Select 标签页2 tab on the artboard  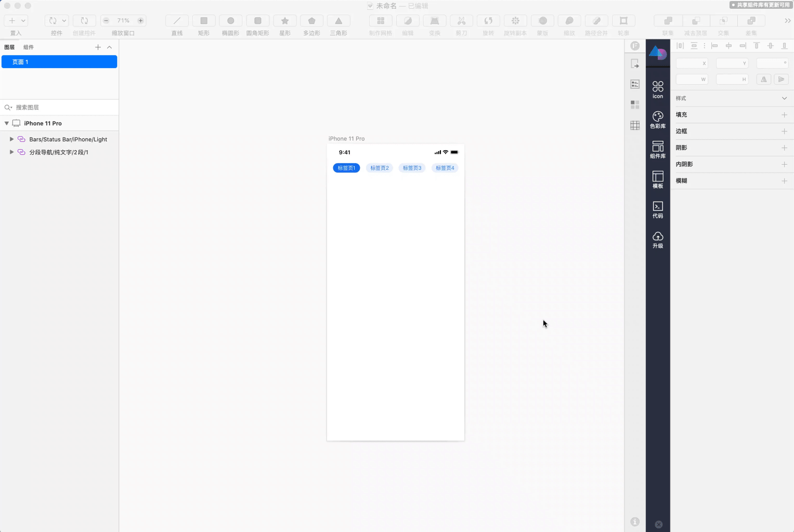pos(380,168)
